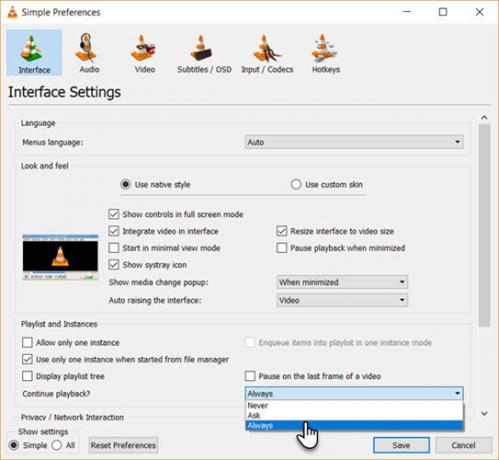499x460 pixels.
Task: Check Allow only one instance
Action: click(x=27, y=342)
